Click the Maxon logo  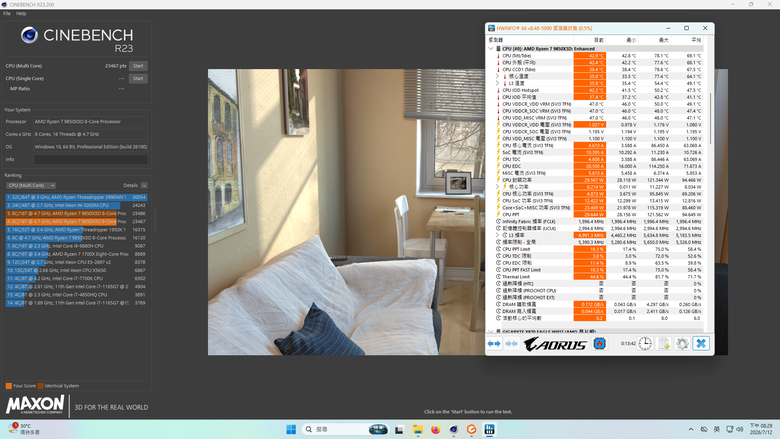(x=35, y=405)
